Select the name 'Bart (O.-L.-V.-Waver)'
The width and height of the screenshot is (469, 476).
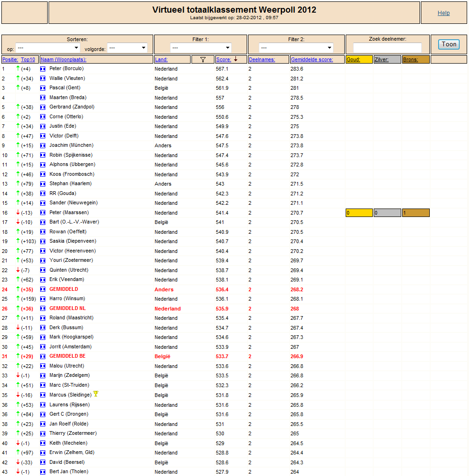[74, 222]
